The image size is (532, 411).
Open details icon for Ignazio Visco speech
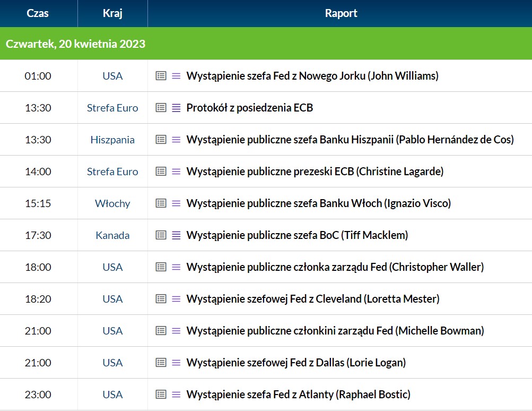161,203
